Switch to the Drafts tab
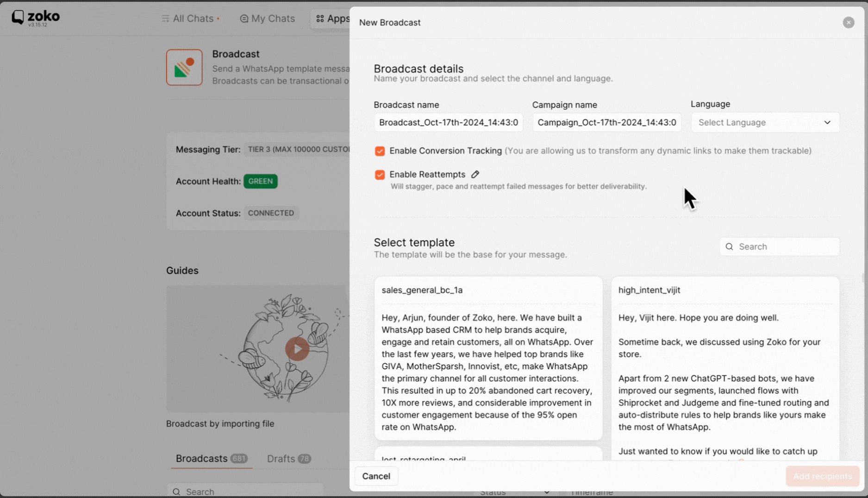The image size is (868, 498). 288,458
